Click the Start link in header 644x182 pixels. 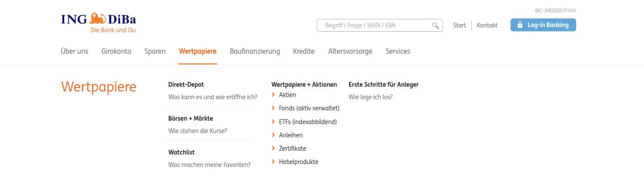point(459,25)
